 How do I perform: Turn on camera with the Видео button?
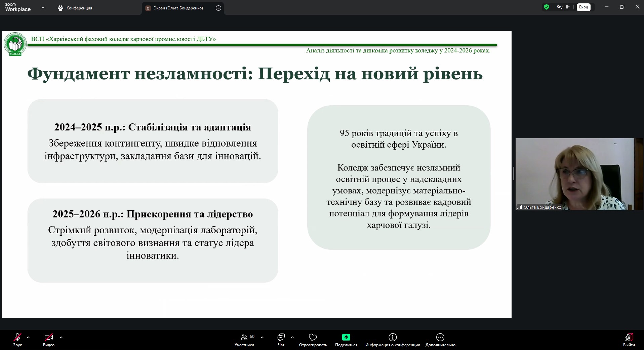click(x=49, y=340)
